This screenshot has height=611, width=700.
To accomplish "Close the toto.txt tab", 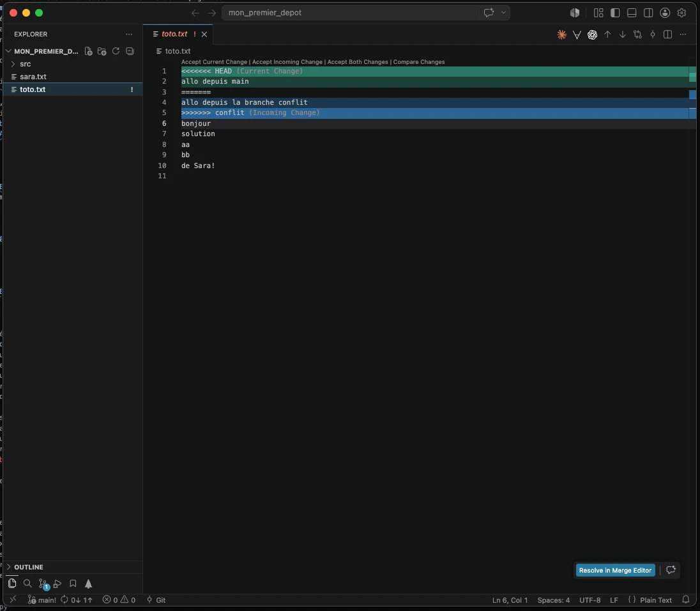I will click(204, 35).
